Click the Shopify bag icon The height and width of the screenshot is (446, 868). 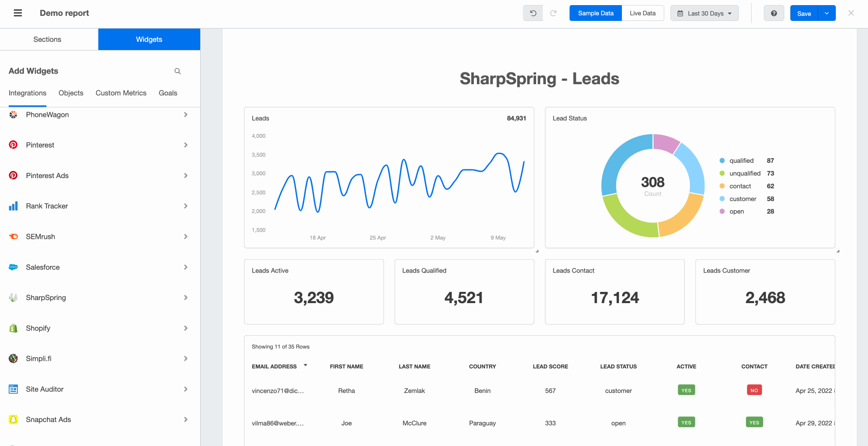[x=13, y=328]
